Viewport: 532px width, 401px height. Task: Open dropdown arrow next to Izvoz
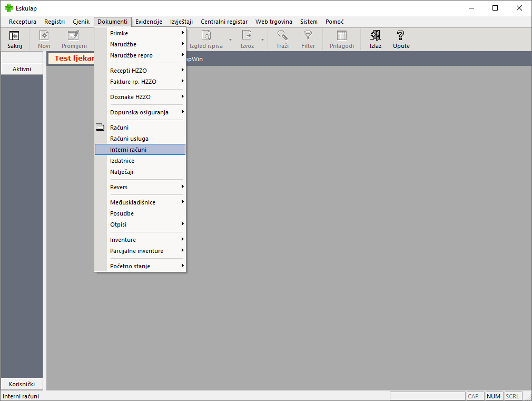click(x=262, y=40)
